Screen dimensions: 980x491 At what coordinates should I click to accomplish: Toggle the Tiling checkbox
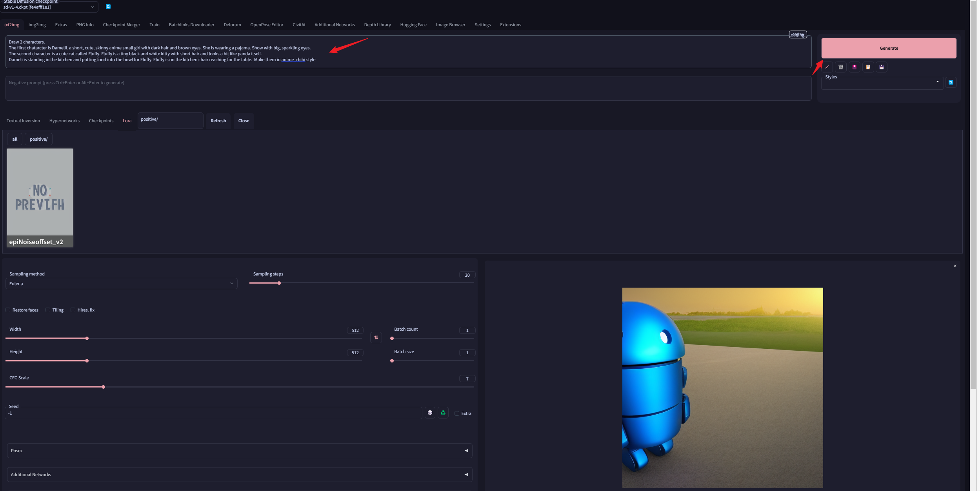(48, 310)
